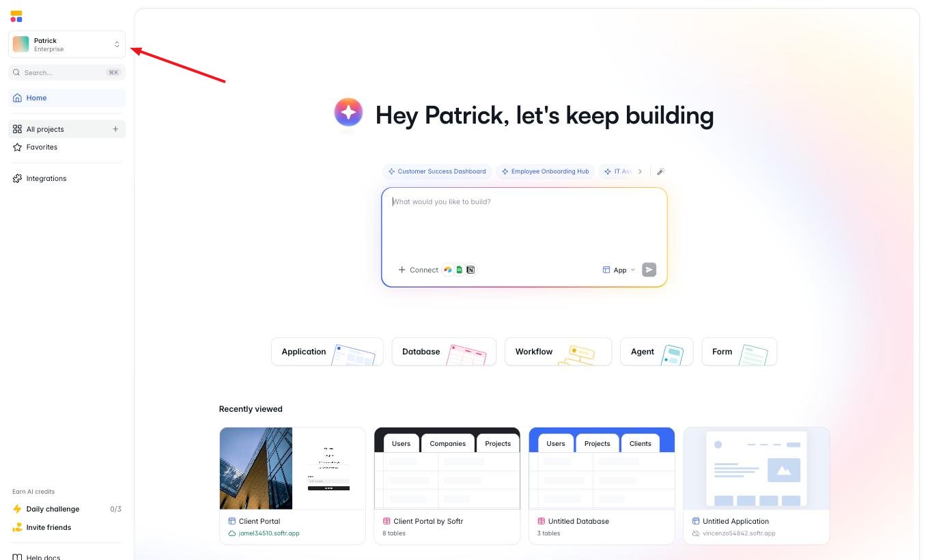Open the Untitled Application thumbnail
Screen dimensions: 928x560
757,468
